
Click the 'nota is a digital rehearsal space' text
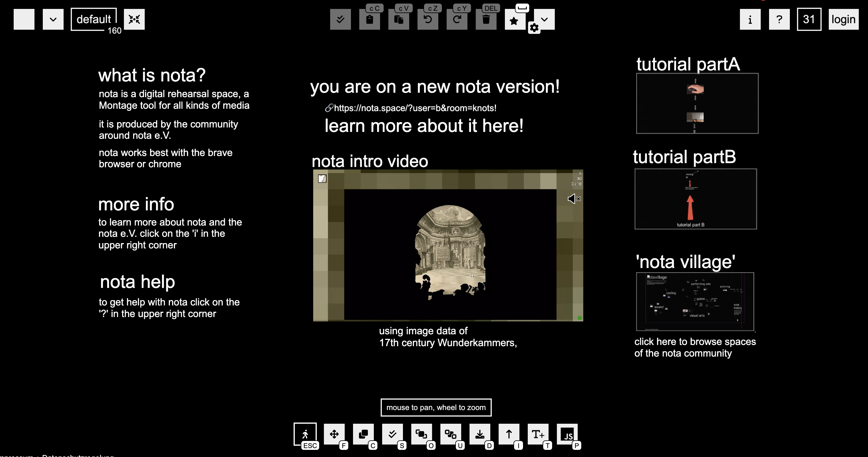(x=174, y=100)
